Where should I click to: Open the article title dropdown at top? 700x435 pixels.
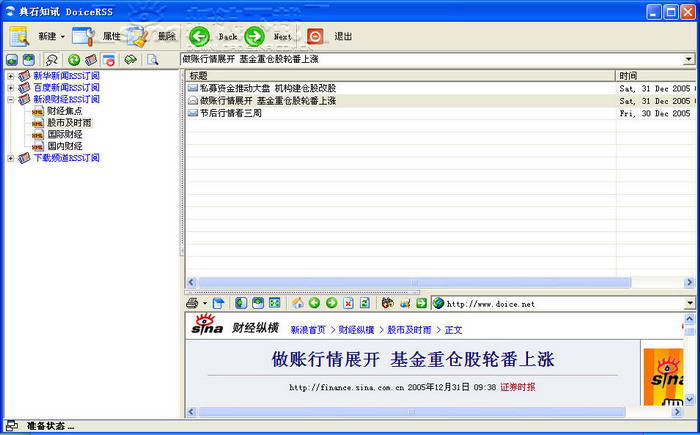(x=688, y=59)
